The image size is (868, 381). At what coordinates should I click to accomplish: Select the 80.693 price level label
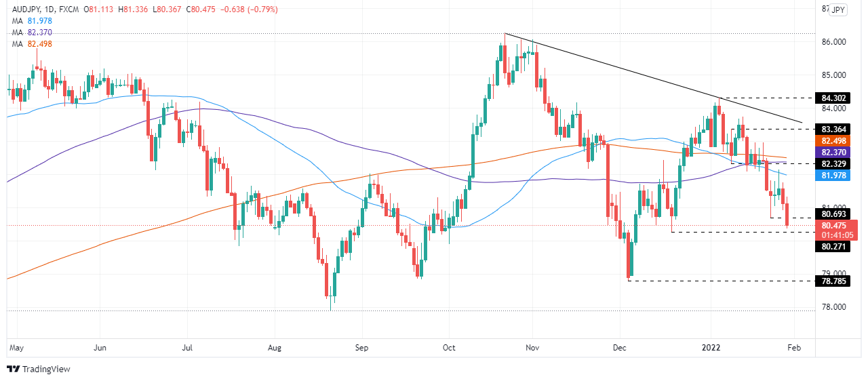tap(835, 214)
